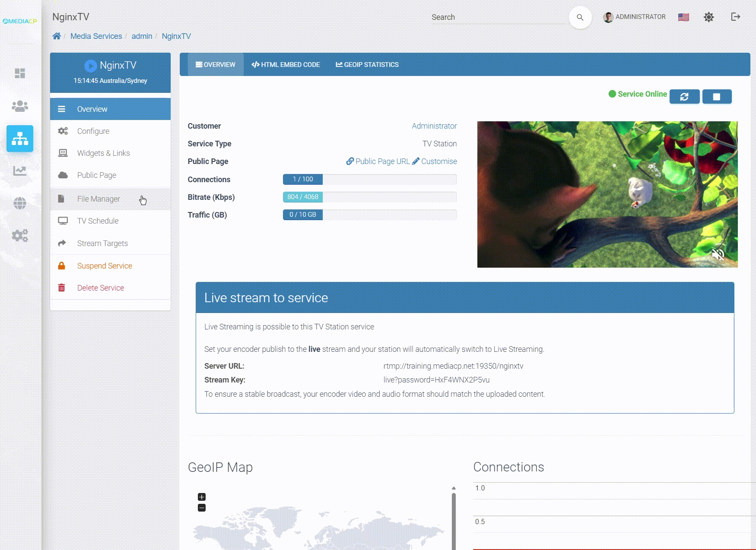Viewport: 756px width, 550px height.
Task: Restart the service with the refresh button
Action: coord(684,97)
